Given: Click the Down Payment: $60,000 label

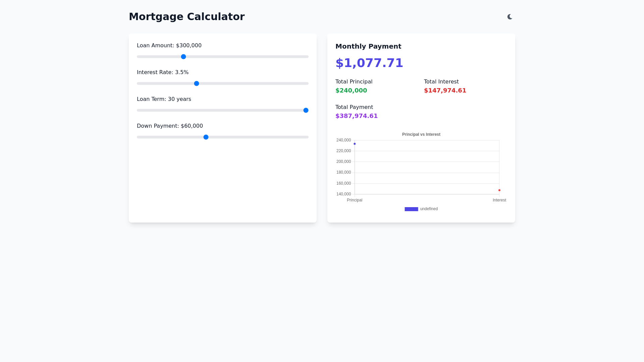Looking at the screenshot, I should (x=170, y=126).
